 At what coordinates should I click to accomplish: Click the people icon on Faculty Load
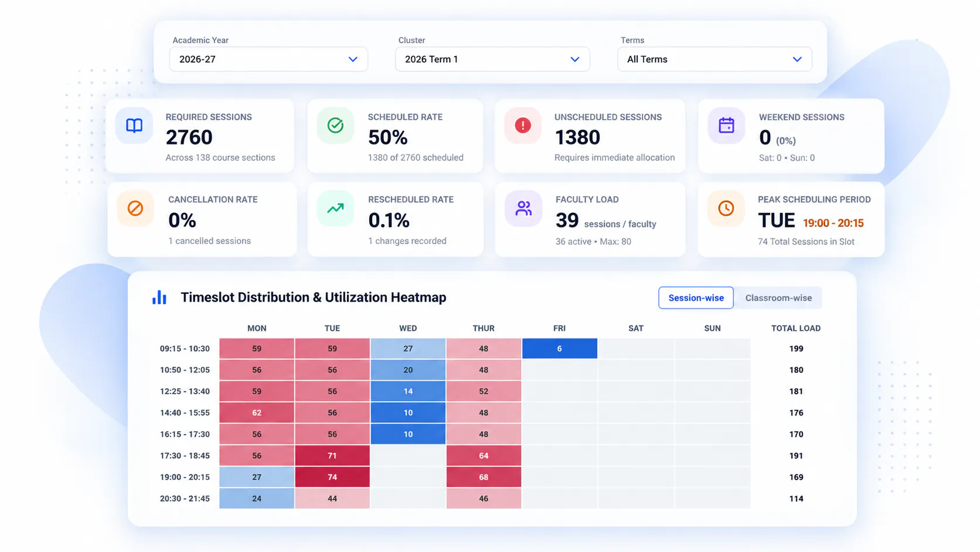point(523,208)
